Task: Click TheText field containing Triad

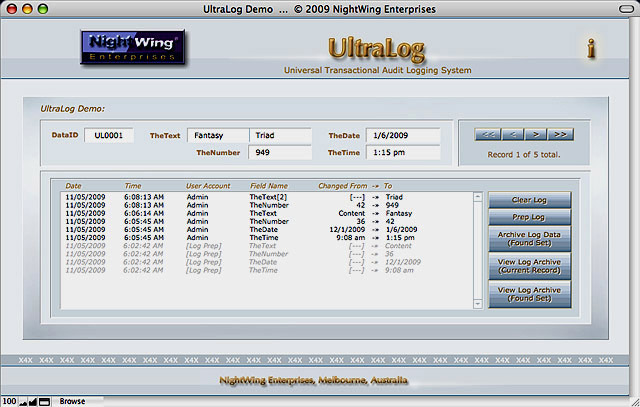Action: (x=280, y=136)
